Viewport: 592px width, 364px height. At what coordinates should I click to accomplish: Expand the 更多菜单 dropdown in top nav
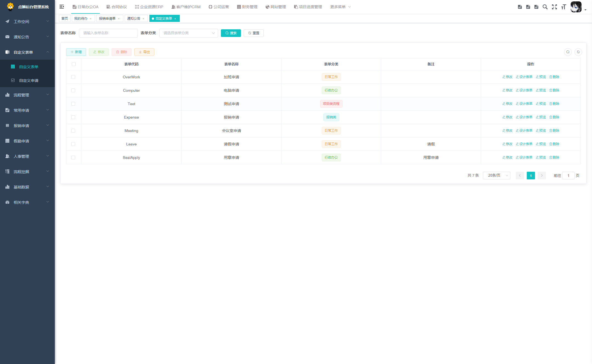pos(340,7)
